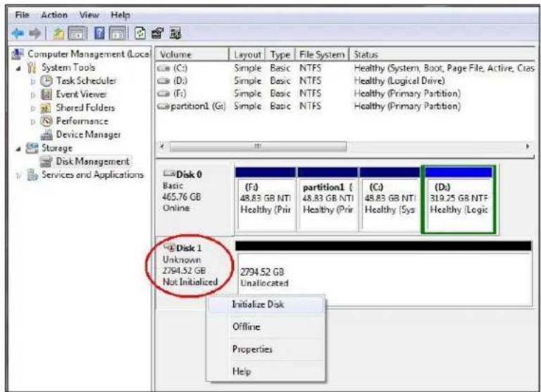Expand the Task Scheduler node arrow
The image size is (541, 392).
pos(33,82)
